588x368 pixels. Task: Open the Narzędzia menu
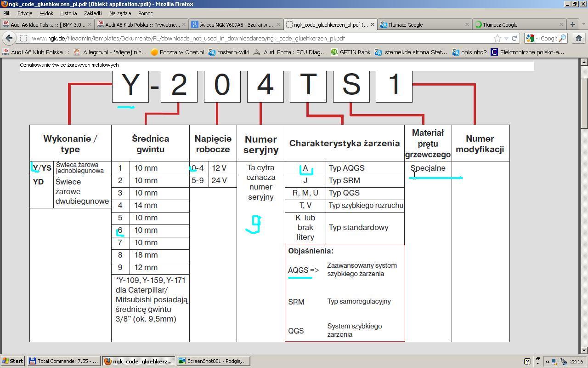[x=120, y=13]
